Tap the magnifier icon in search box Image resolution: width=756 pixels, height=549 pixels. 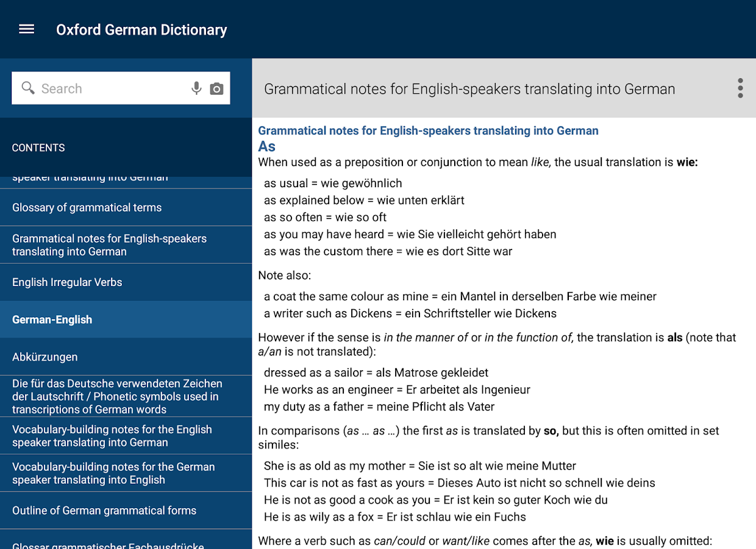pyautogui.click(x=28, y=88)
